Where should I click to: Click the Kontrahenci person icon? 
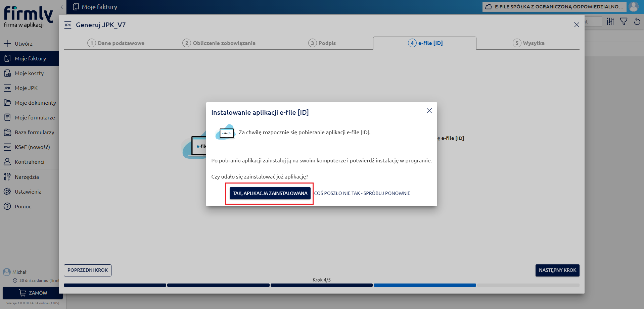coord(7,162)
